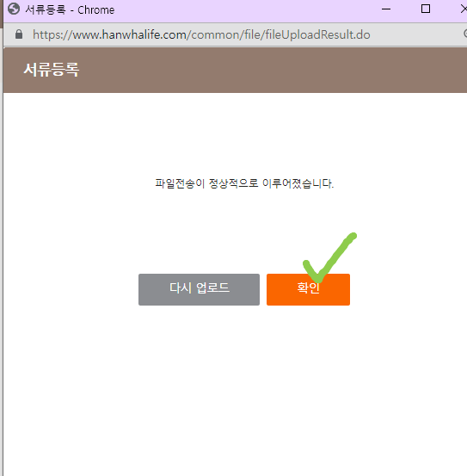
Task: Click the lock icon in address bar
Action: (19, 34)
